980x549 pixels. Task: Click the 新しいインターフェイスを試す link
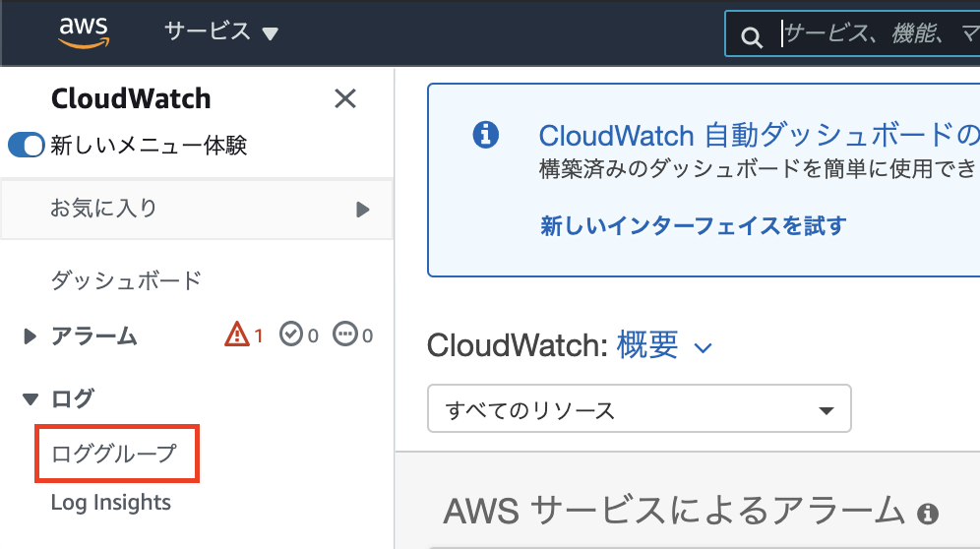point(693,225)
